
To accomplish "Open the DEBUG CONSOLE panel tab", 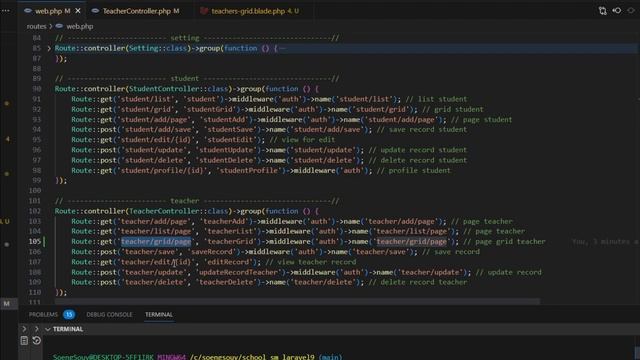I will pyautogui.click(x=109, y=315).
